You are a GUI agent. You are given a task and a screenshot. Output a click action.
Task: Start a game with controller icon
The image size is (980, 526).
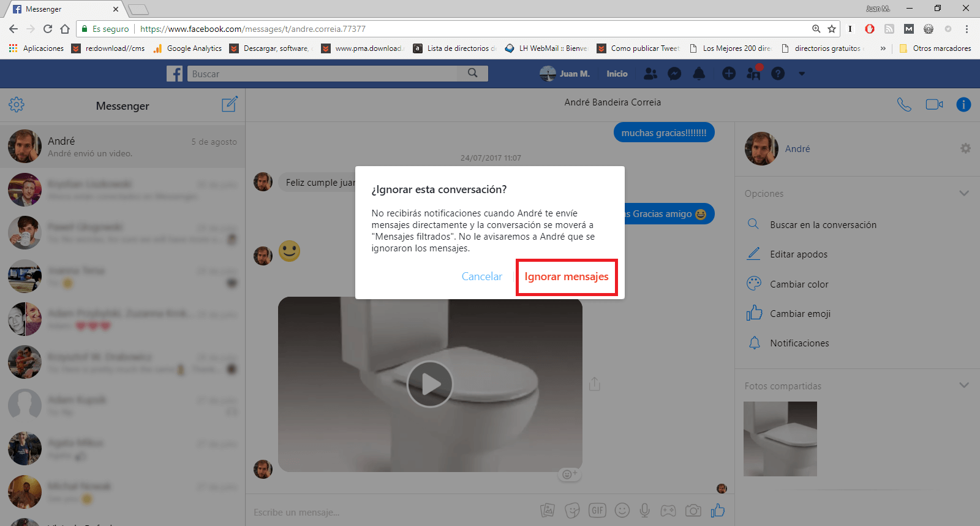click(x=668, y=510)
